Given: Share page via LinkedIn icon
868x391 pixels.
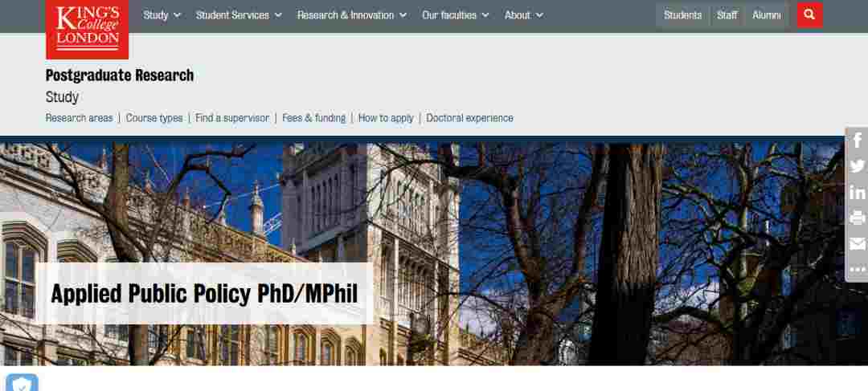Looking at the screenshot, I should pos(858,192).
